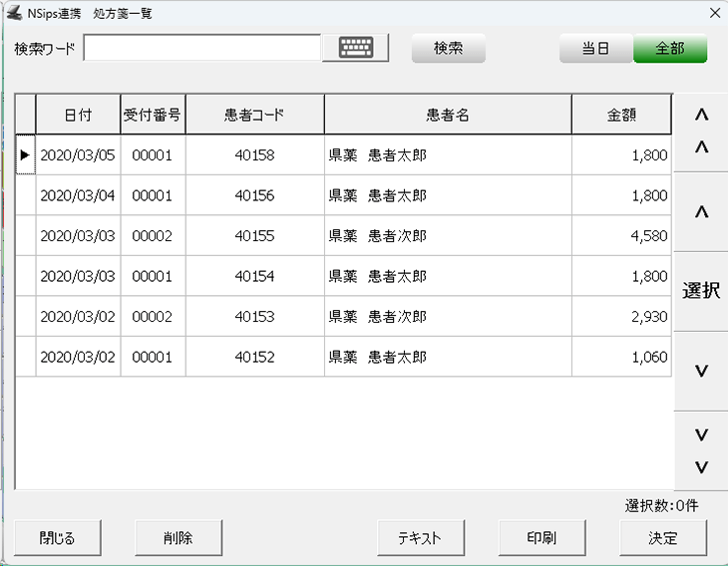Click the 金額 column header
The image size is (728, 566).
point(621,115)
